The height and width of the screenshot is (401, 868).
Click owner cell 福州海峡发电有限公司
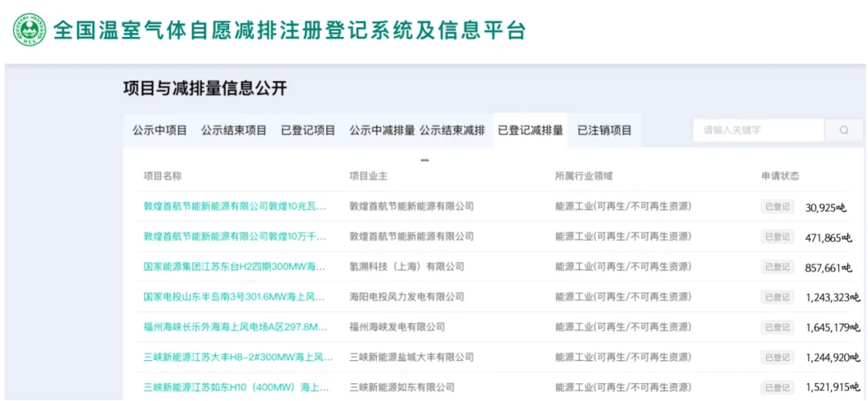(397, 327)
